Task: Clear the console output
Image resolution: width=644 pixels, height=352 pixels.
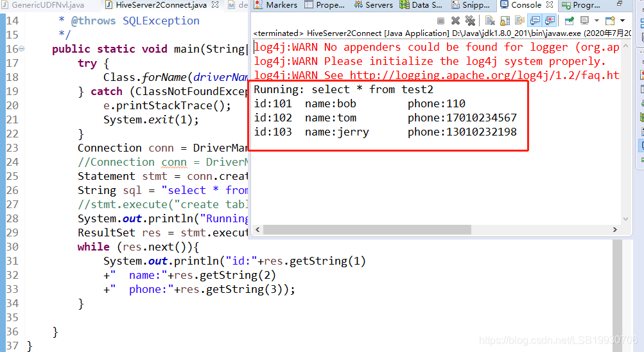Action: (x=489, y=21)
